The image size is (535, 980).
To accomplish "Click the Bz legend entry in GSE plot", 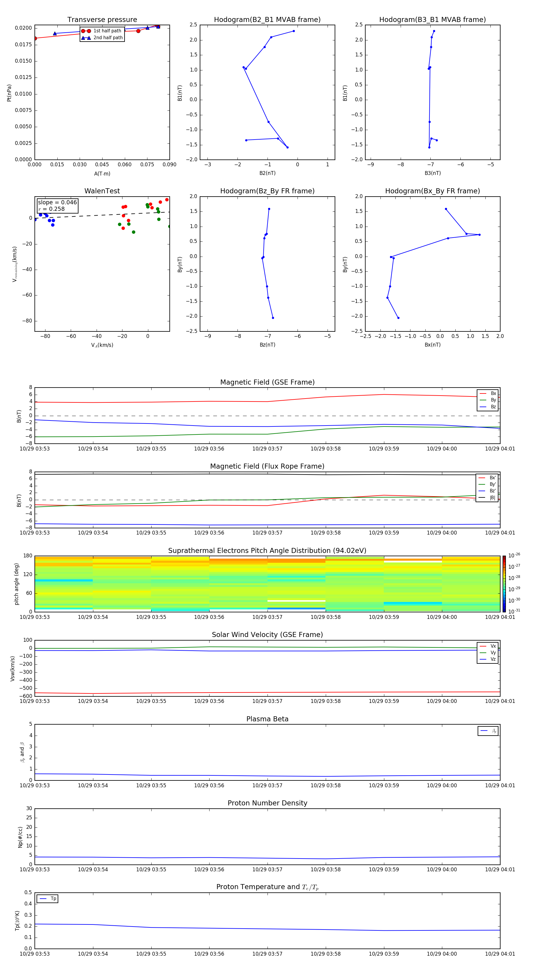I will point(488,407).
